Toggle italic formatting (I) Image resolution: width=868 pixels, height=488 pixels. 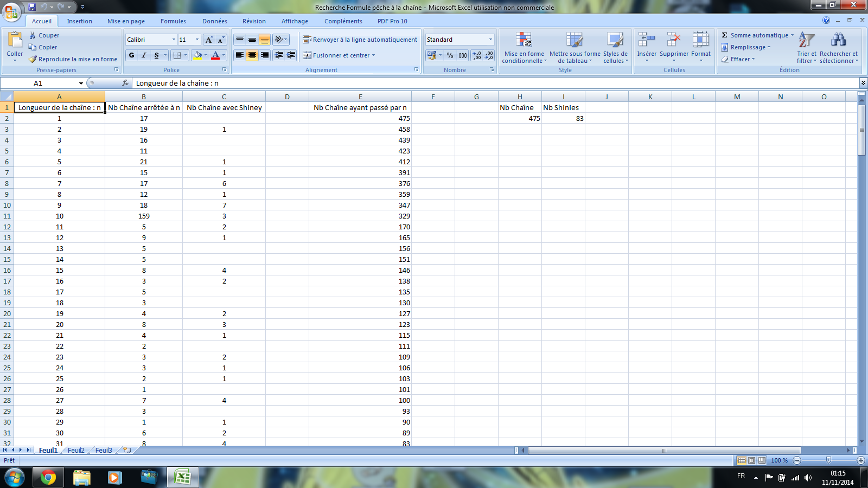[144, 55]
